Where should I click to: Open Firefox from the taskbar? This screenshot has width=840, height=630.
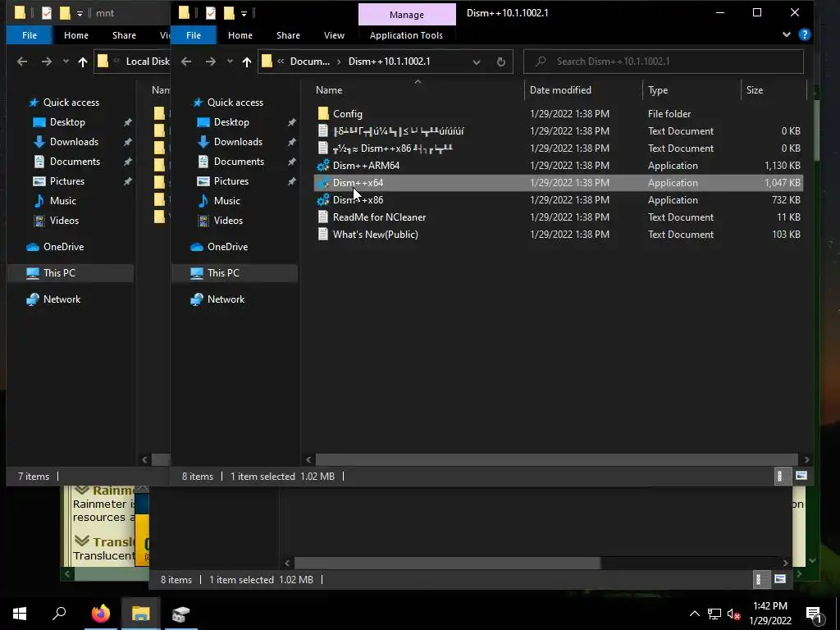point(100,614)
